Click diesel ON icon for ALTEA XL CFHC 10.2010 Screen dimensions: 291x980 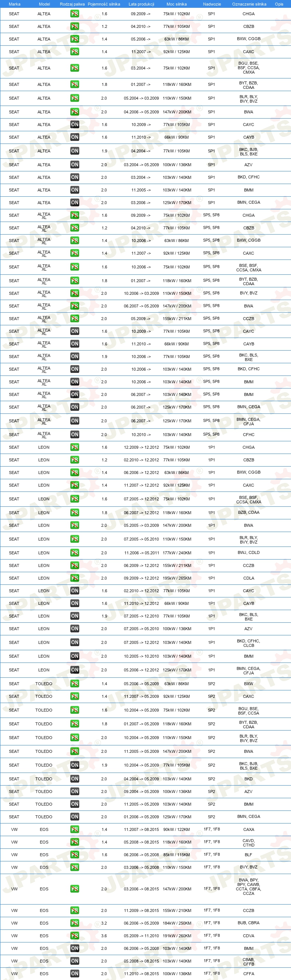click(x=75, y=435)
